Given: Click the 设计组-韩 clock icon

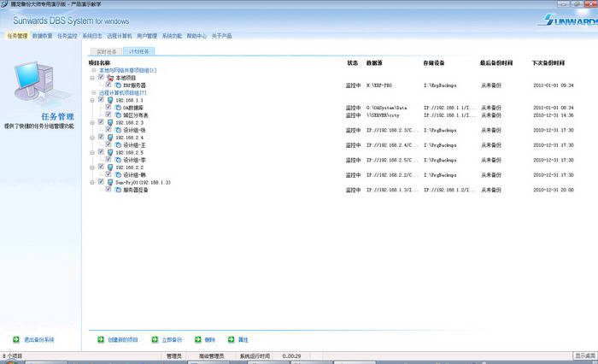Looking at the screenshot, I should 118,175.
